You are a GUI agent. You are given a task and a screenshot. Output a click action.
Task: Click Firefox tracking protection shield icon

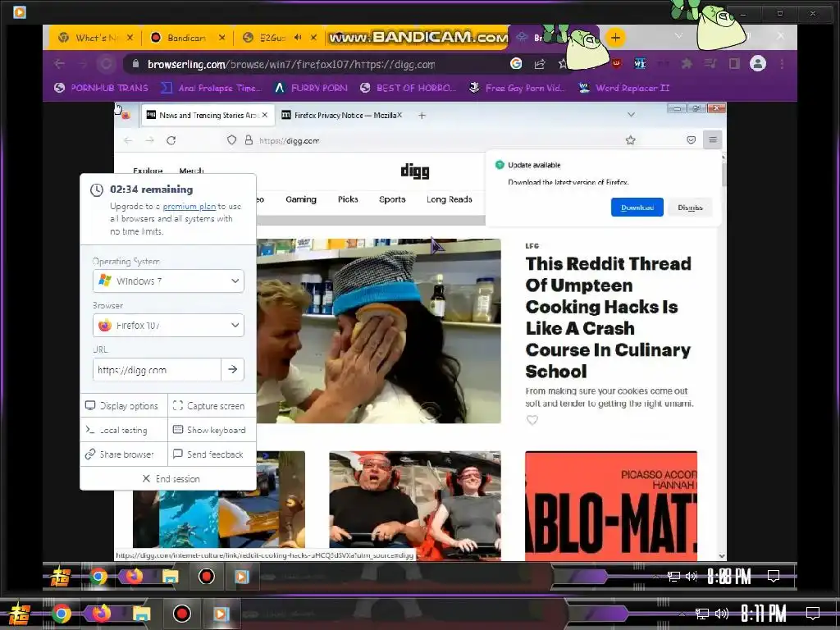pyautogui.click(x=231, y=139)
